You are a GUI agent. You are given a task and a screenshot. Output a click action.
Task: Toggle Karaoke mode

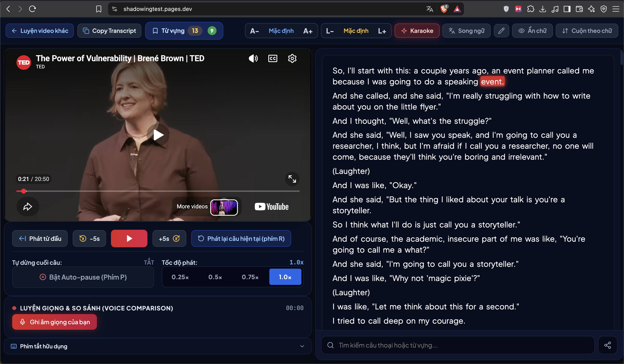coord(417,31)
